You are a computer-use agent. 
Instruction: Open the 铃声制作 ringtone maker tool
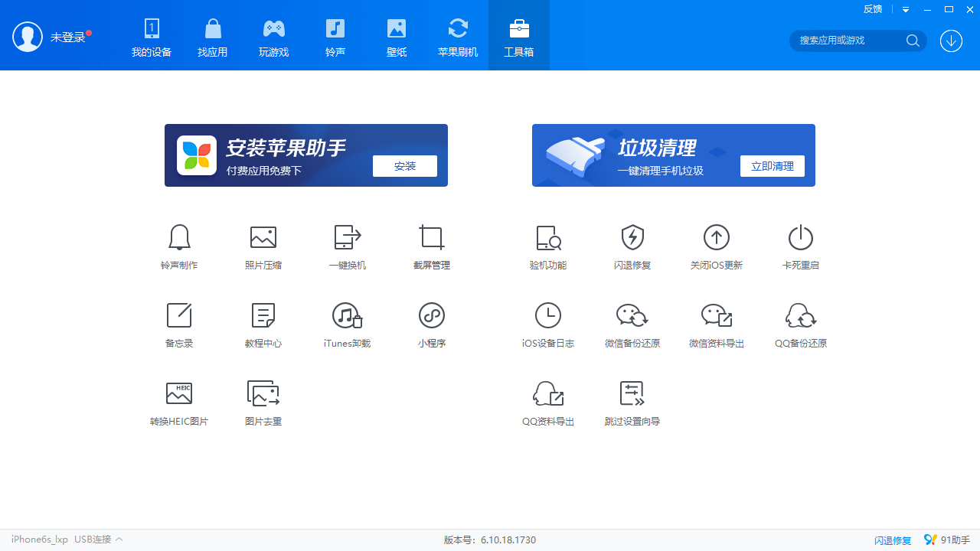(179, 238)
